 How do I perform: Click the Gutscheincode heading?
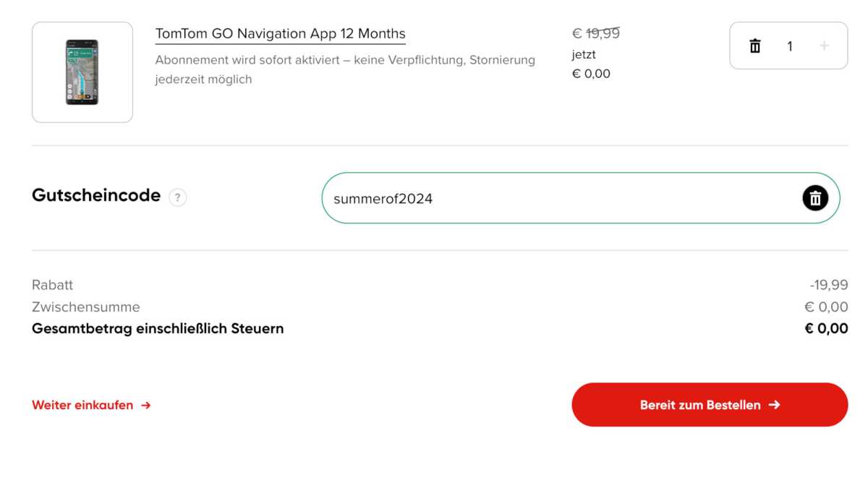coord(96,195)
